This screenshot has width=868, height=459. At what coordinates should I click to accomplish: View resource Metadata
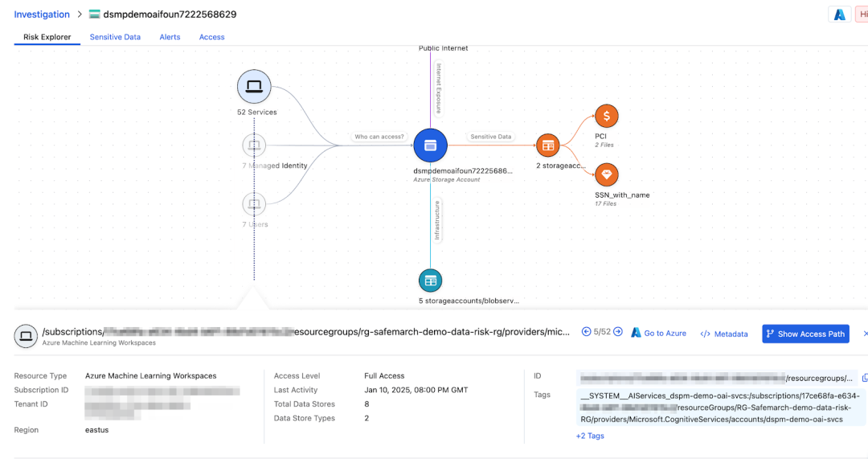[x=724, y=334]
